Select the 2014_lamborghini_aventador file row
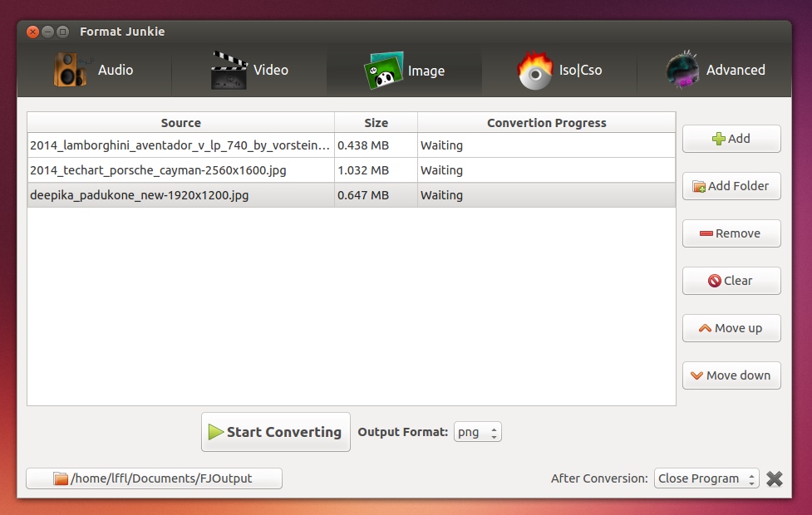This screenshot has width=812, height=515. click(x=351, y=145)
